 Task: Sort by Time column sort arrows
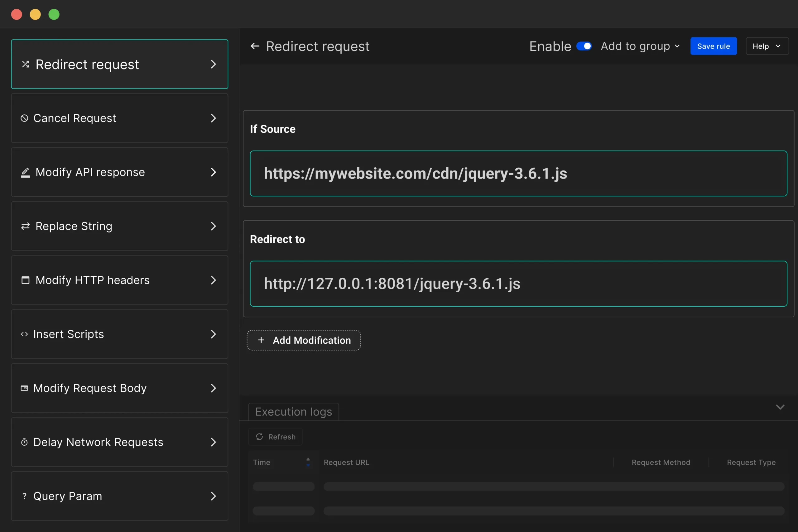point(308,462)
